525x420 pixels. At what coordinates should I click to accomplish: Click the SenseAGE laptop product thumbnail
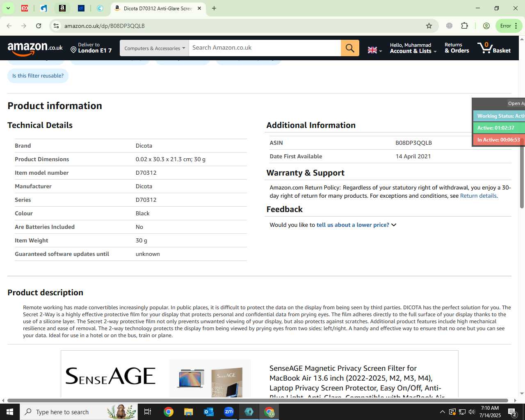tap(191, 379)
